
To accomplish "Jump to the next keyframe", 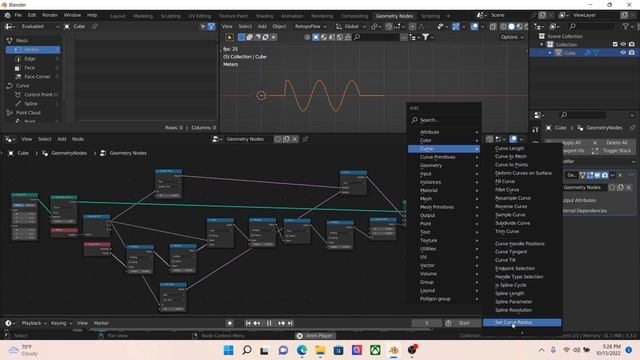I will (x=281, y=323).
